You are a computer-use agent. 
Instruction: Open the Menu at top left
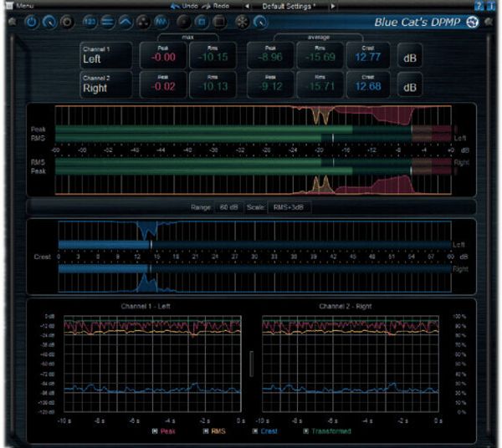pyautogui.click(x=20, y=6)
